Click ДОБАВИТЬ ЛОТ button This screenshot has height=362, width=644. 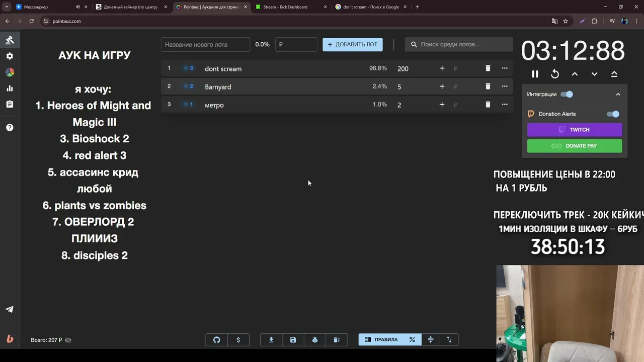click(x=353, y=44)
